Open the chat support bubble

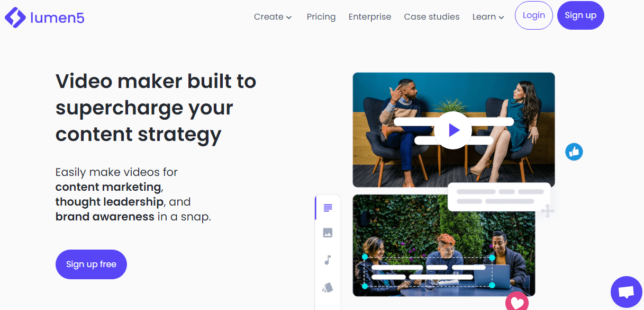(x=627, y=292)
